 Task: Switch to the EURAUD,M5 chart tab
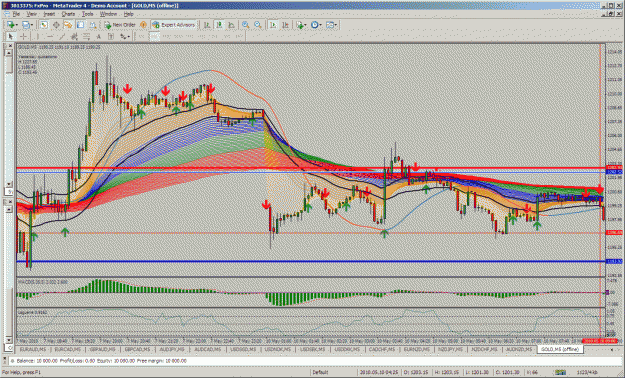[x=34, y=349]
